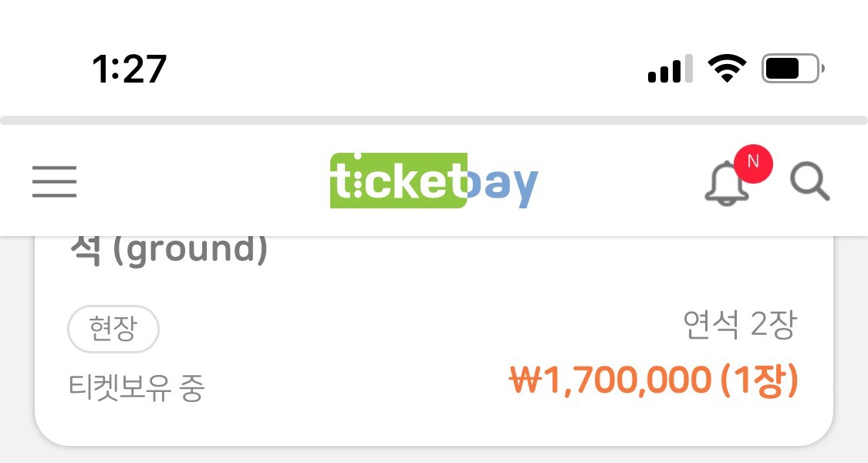Tap the battery indicator in status bar

pyautogui.click(x=792, y=69)
